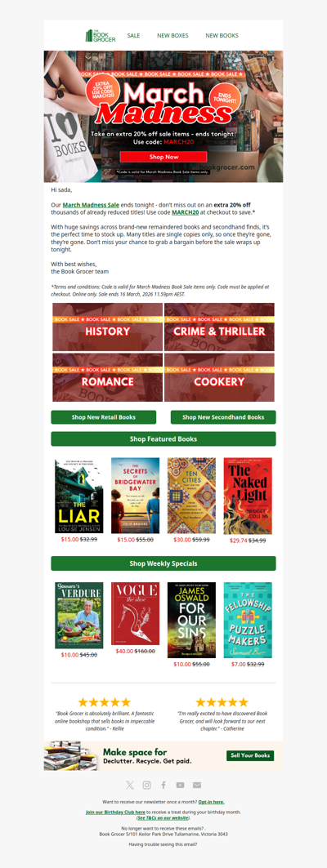The height and width of the screenshot is (868, 327).
Task: Open the NEW BOXES menu item
Action: pos(173,35)
